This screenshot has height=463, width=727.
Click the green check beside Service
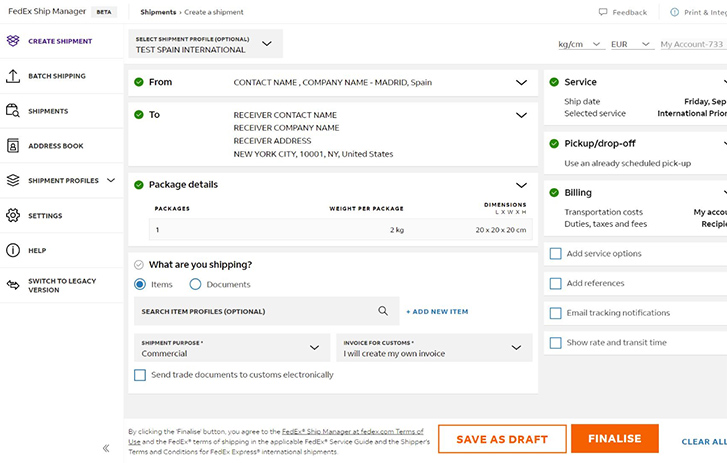[x=554, y=82]
